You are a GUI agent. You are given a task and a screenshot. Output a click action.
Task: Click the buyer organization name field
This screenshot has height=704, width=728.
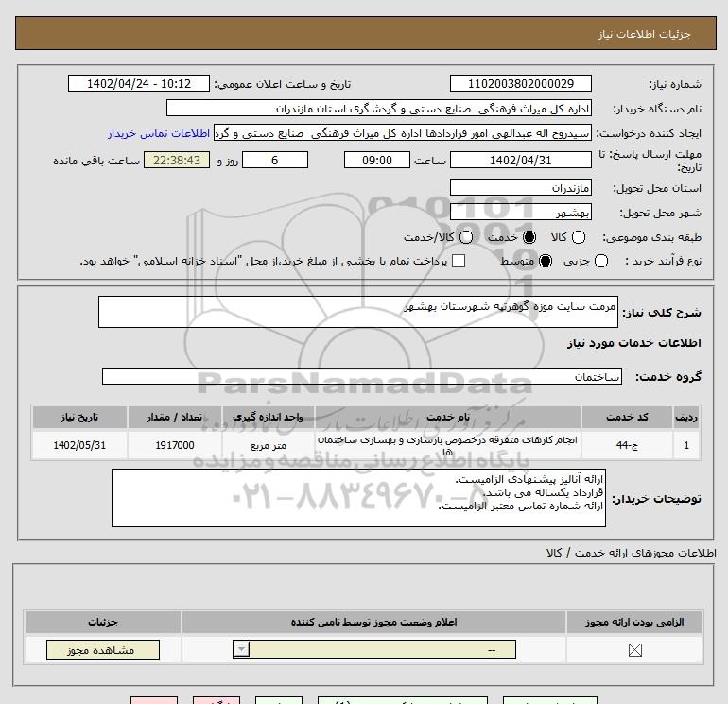(379, 108)
